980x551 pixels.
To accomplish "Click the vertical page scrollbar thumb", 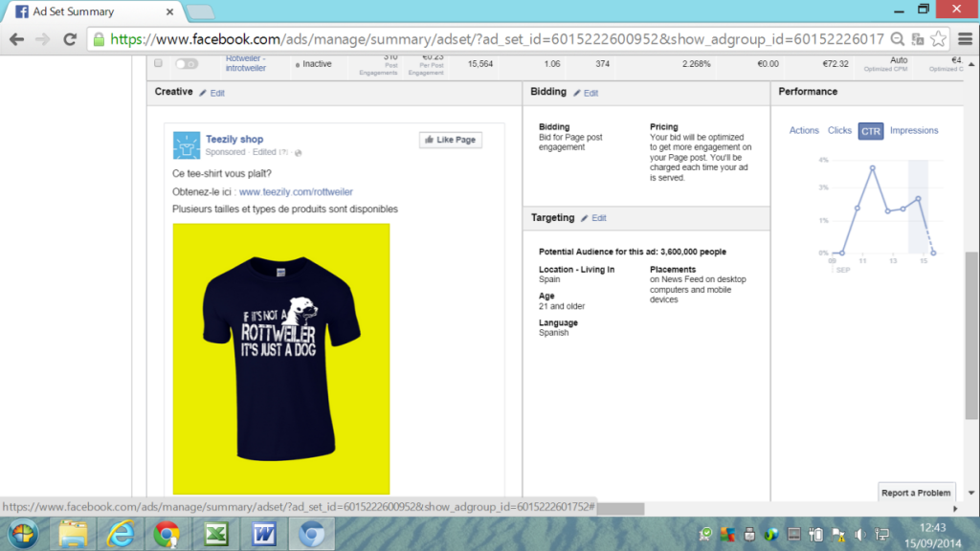I will point(970,335).
